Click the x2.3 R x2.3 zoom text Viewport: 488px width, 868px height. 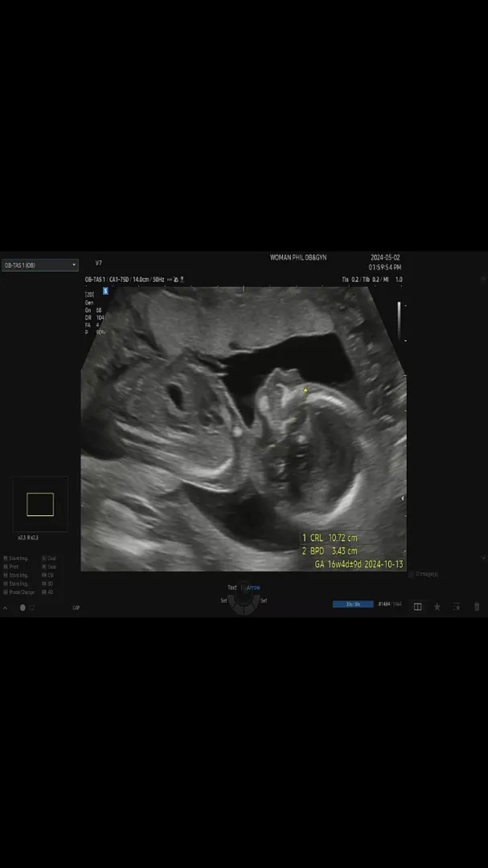[27, 538]
